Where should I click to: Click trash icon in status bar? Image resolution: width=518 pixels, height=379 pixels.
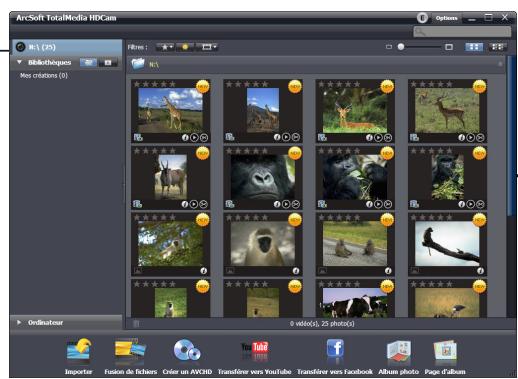coord(136,324)
